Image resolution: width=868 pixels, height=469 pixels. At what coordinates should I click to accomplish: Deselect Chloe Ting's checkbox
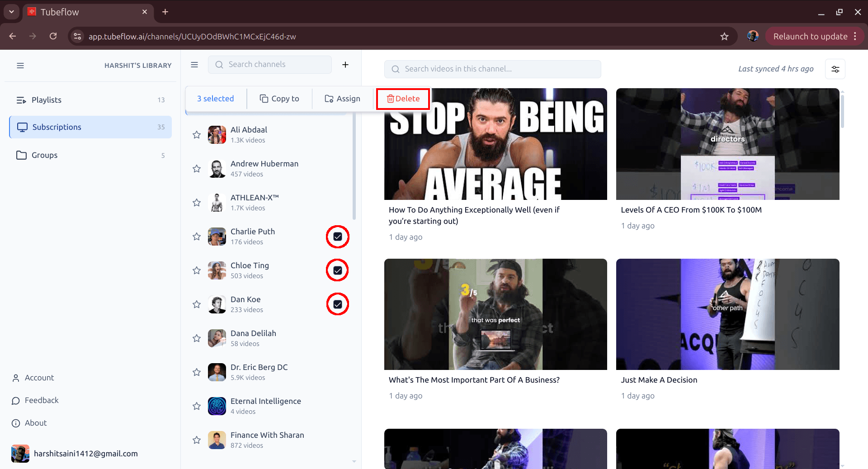[x=337, y=270]
